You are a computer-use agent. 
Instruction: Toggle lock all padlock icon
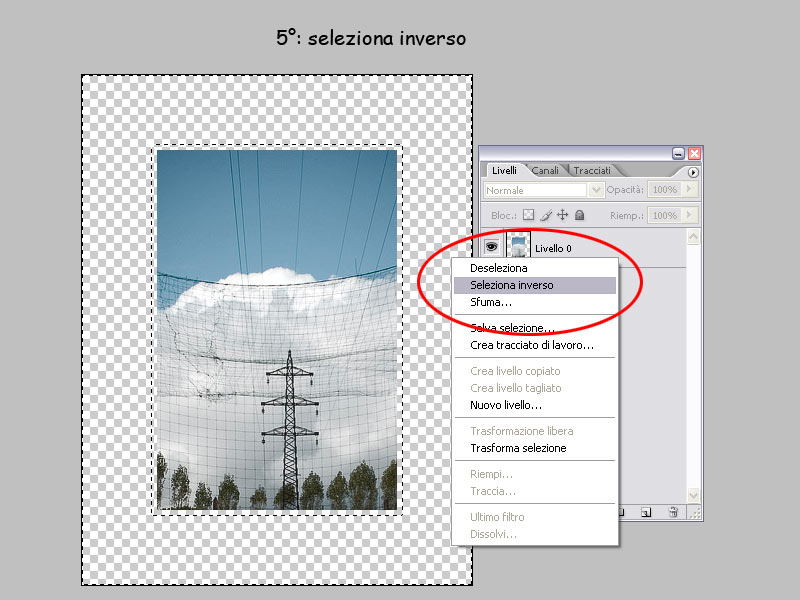(x=578, y=215)
